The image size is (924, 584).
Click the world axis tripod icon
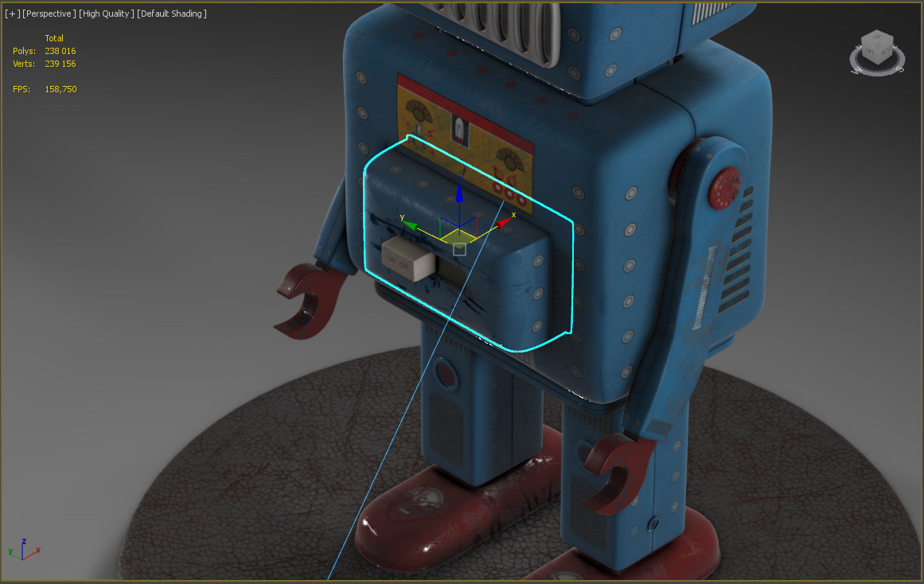pyautogui.click(x=24, y=549)
